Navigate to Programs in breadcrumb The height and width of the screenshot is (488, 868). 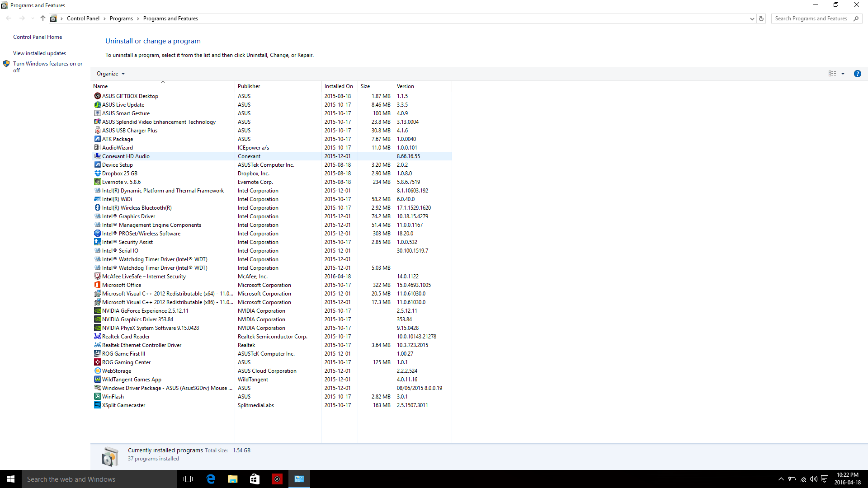121,19
